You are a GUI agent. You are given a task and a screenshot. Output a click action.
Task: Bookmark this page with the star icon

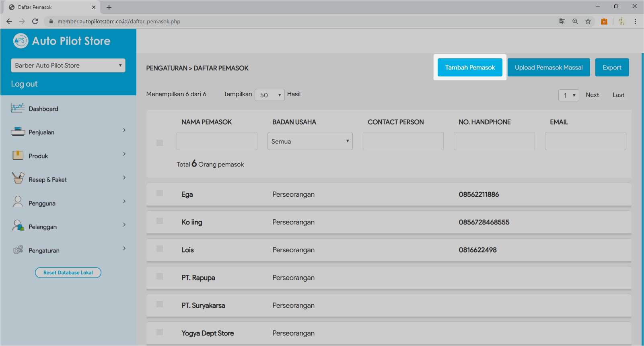[588, 21]
